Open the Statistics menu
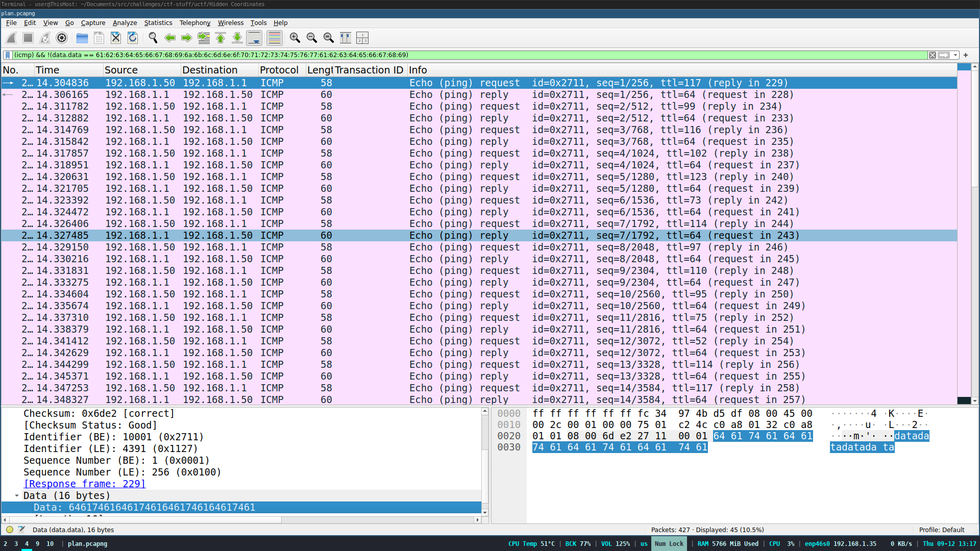This screenshot has height=551, width=980. (x=158, y=23)
